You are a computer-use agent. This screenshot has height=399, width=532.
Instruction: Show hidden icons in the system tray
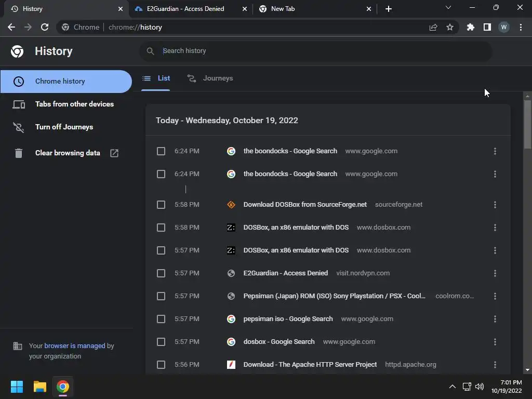point(453,387)
